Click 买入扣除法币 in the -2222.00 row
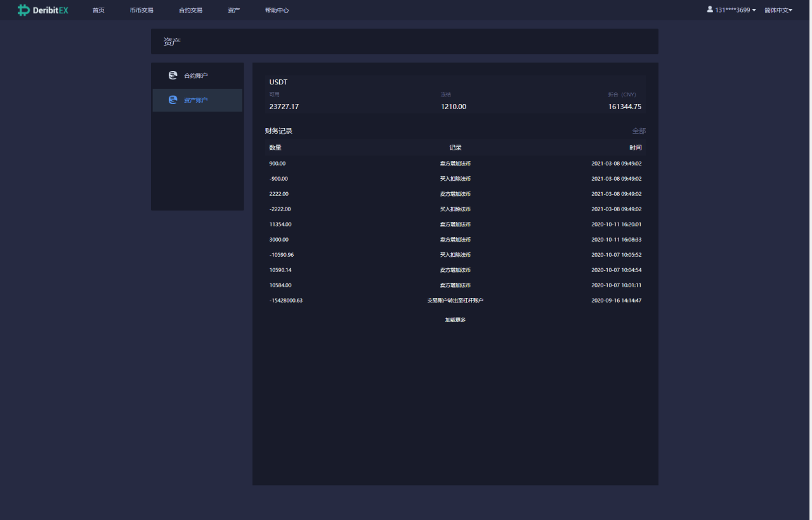 [x=455, y=209]
